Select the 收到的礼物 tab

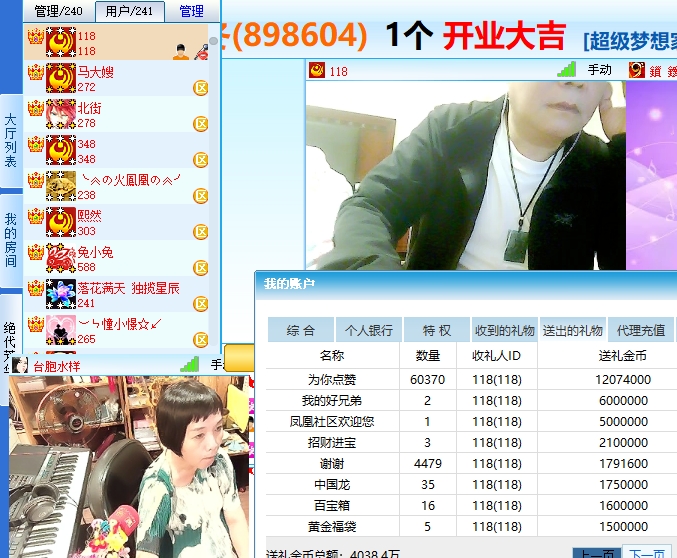[504, 330]
